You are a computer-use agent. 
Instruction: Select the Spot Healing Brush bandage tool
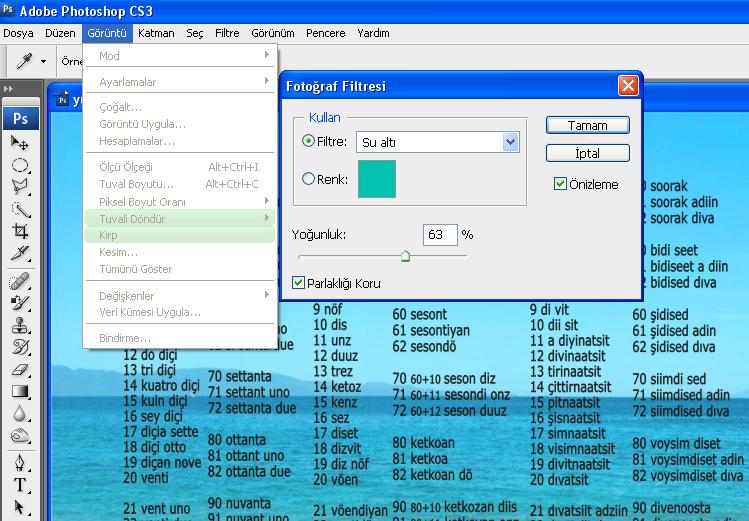(20, 281)
